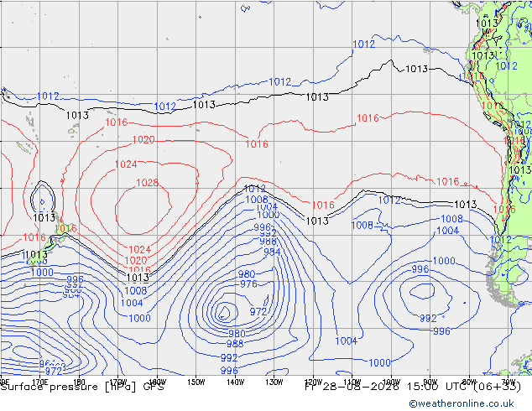
Task: Select the 1020 label above the upper 1024 label
Action: point(143,140)
